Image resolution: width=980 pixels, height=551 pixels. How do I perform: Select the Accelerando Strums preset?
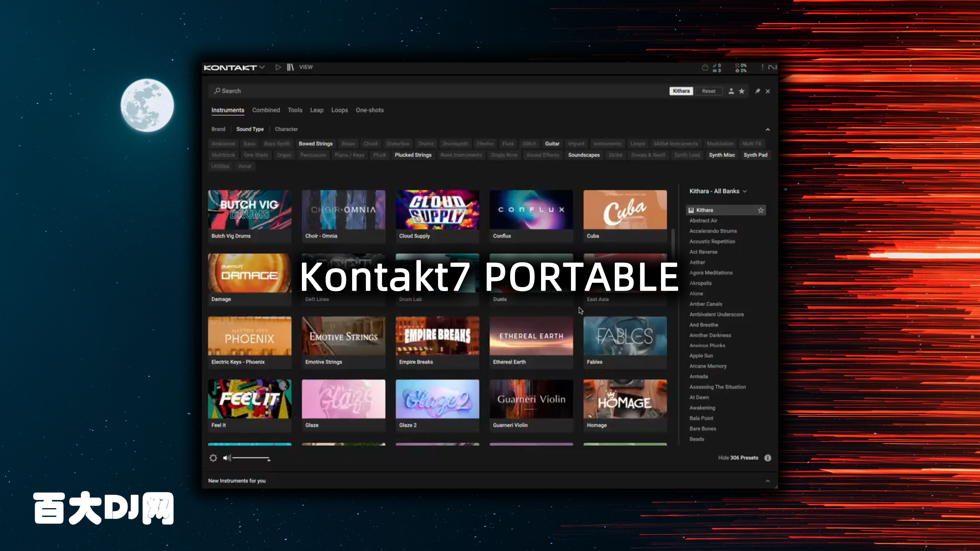pyautogui.click(x=713, y=231)
